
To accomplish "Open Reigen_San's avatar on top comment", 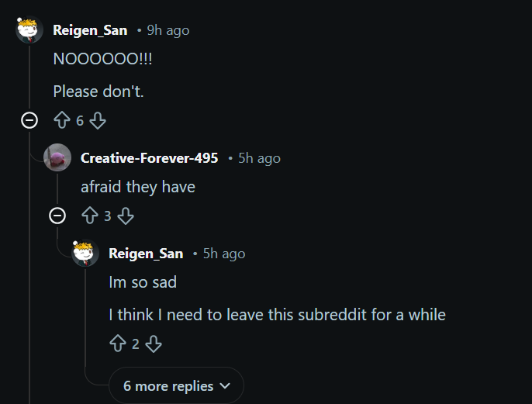I will 29,30.
